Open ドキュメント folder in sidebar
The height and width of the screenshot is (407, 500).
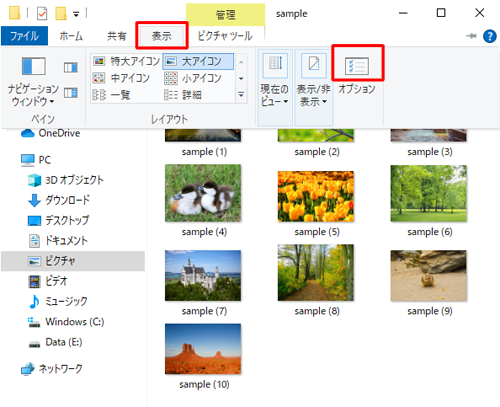pyautogui.click(x=58, y=241)
